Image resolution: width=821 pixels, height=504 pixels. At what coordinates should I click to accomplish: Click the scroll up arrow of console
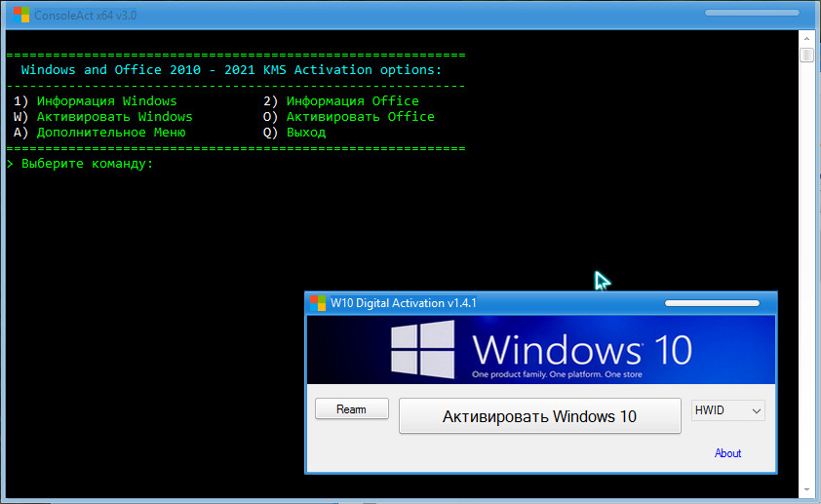806,38
